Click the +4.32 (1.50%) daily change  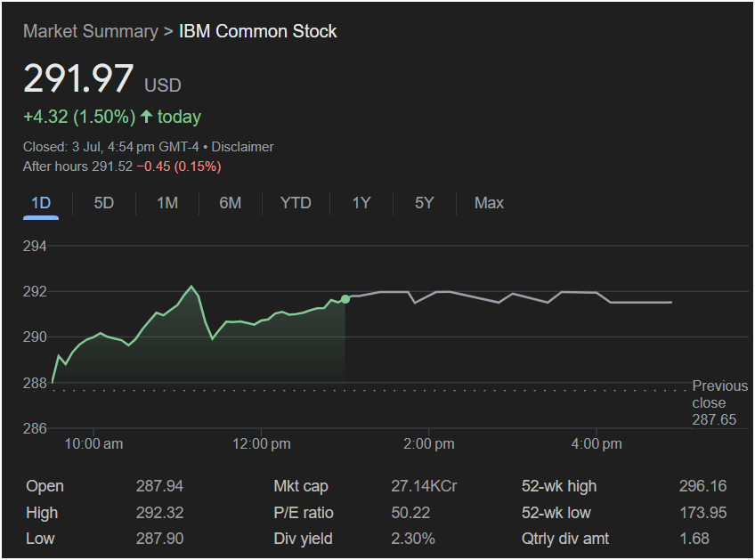[79, 117]
